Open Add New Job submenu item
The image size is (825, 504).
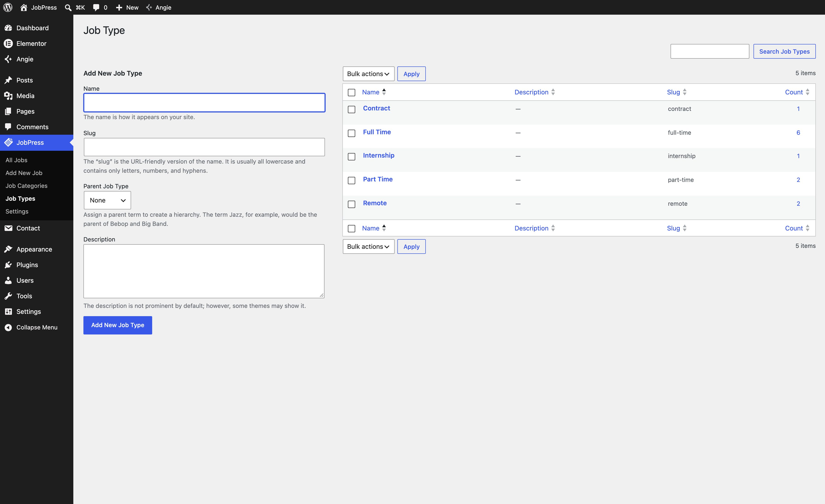(24, 173)
